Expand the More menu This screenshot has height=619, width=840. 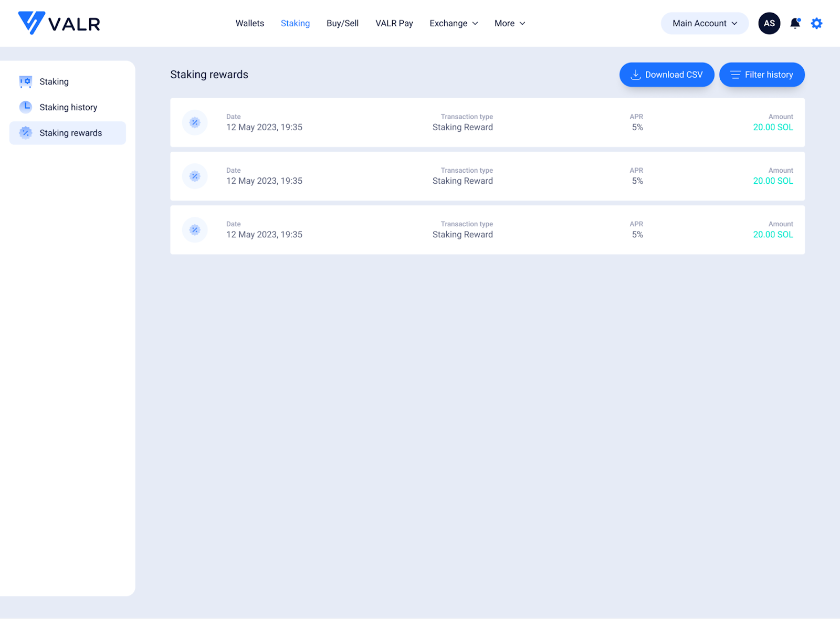click(x=509, y=23)
